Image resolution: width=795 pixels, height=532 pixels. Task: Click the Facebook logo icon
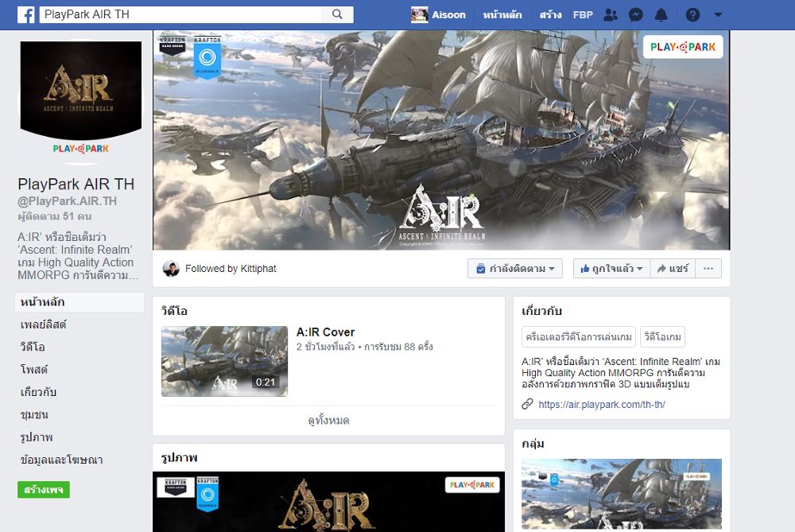click(25, 14)
